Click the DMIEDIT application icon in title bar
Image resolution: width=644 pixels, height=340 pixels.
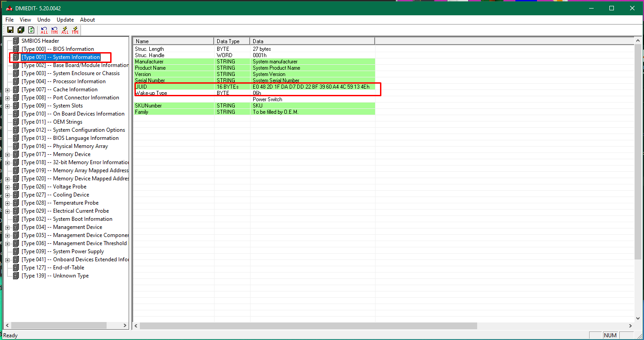9,8
